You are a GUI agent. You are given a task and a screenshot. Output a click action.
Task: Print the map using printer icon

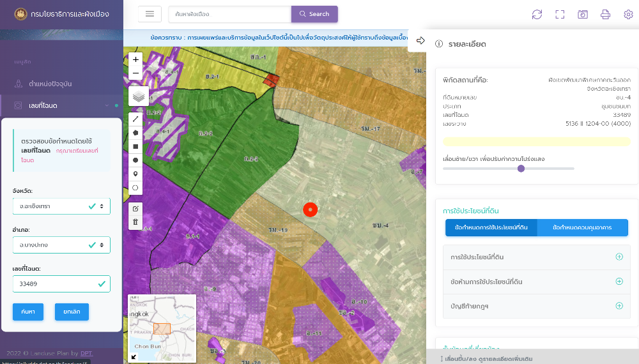(x=605, y=14)
